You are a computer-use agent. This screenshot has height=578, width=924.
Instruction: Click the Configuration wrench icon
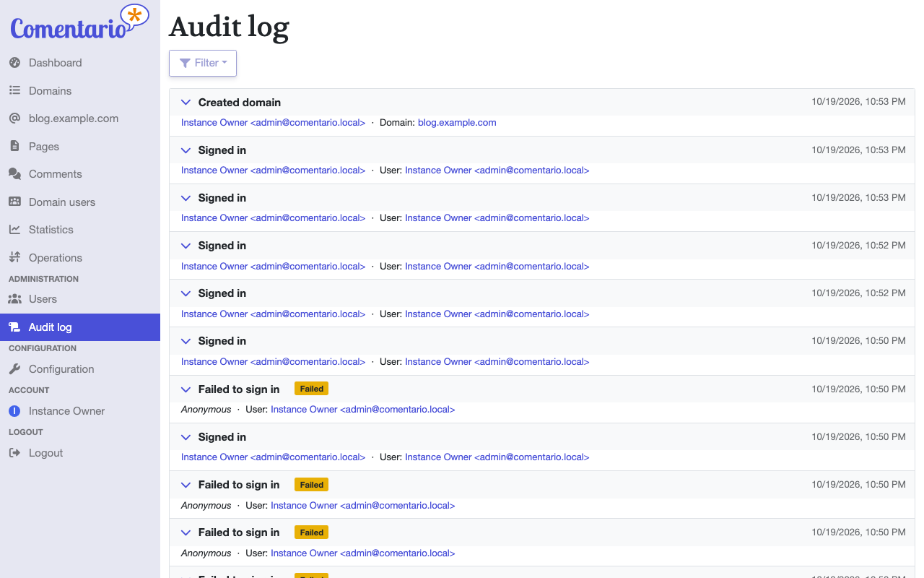pos(14,369)
